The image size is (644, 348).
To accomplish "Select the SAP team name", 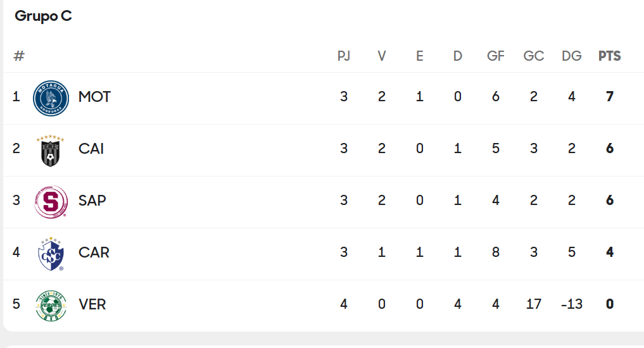I will click(x=92, y=201).
